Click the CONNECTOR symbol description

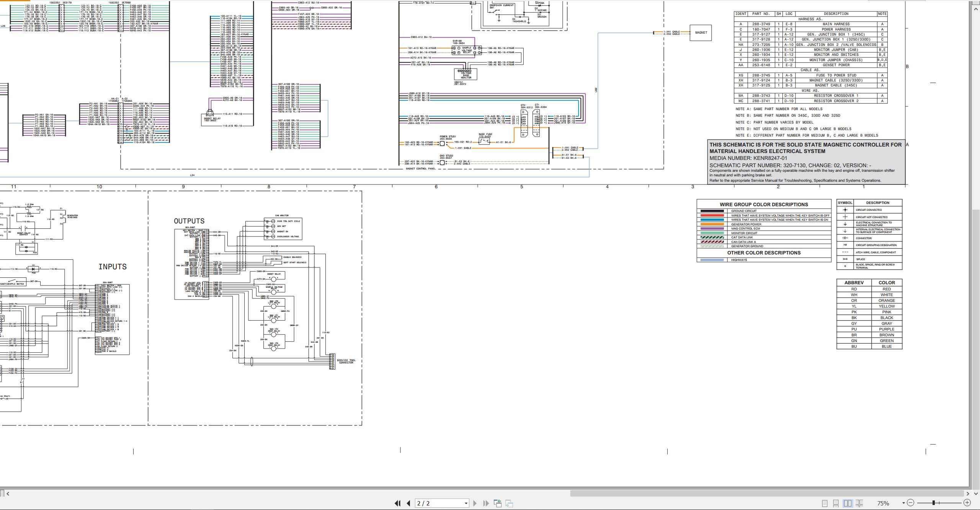tap(864, 238)
